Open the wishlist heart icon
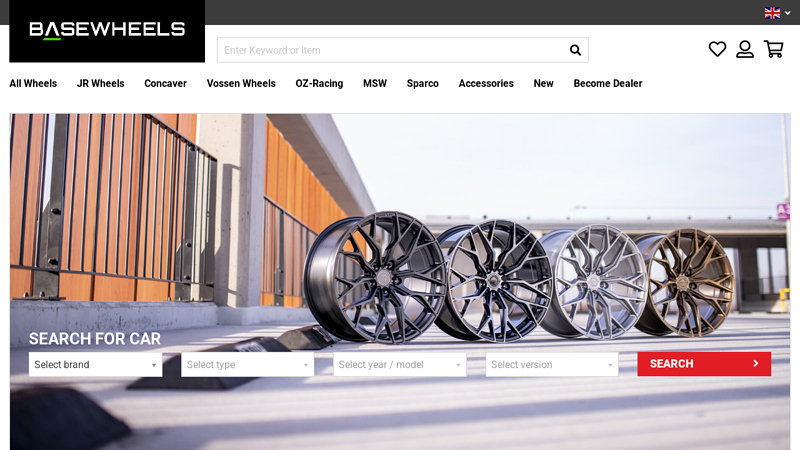Viewport: 800px width, 450px height. pyautogui.click(x=717, y=49)
